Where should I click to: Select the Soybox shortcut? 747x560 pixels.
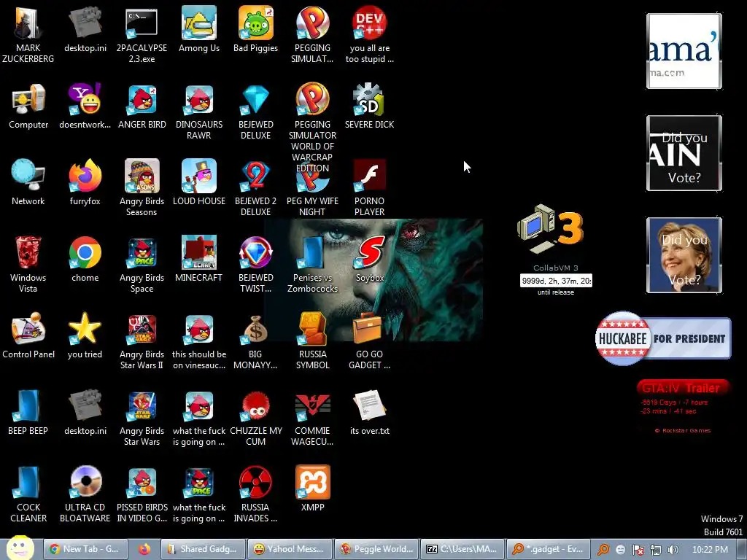coord(370,259)
